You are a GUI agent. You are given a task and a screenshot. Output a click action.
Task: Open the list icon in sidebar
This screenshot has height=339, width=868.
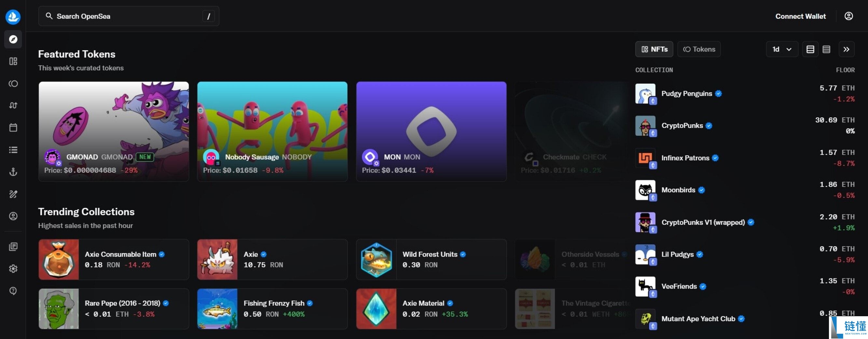click(13, 150)
